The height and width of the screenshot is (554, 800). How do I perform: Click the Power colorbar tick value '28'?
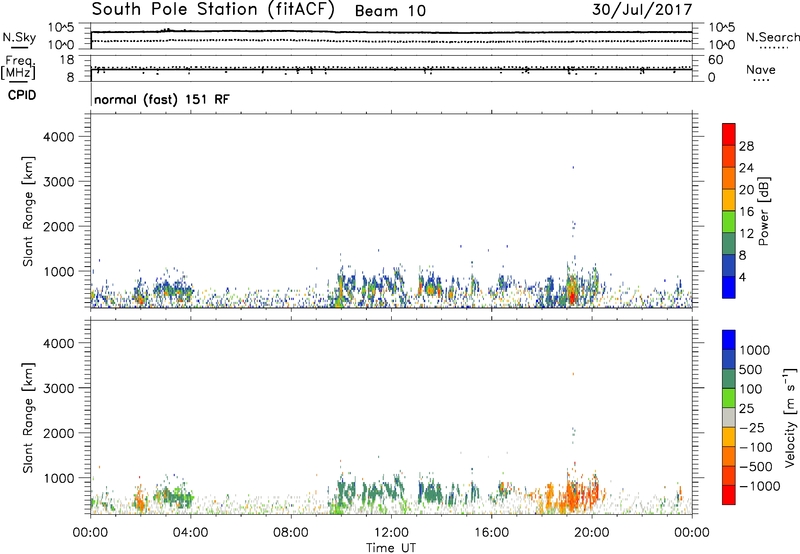[746, 146]
